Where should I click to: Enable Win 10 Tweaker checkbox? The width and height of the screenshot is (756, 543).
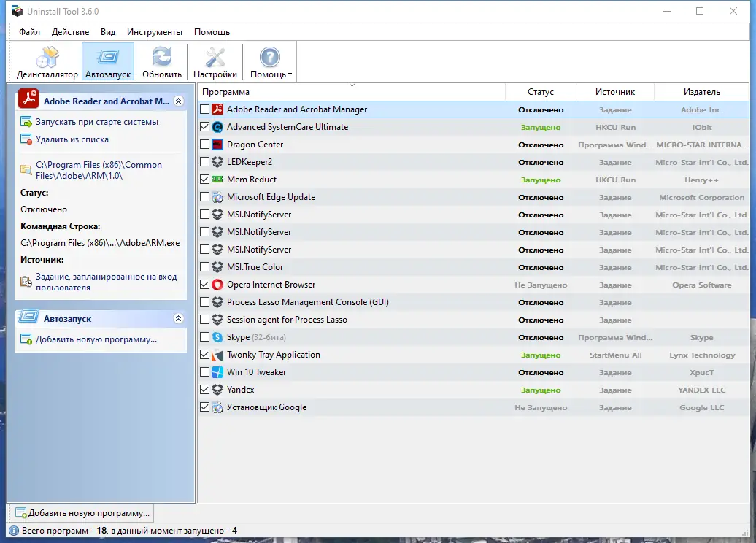tap(204, 371)
